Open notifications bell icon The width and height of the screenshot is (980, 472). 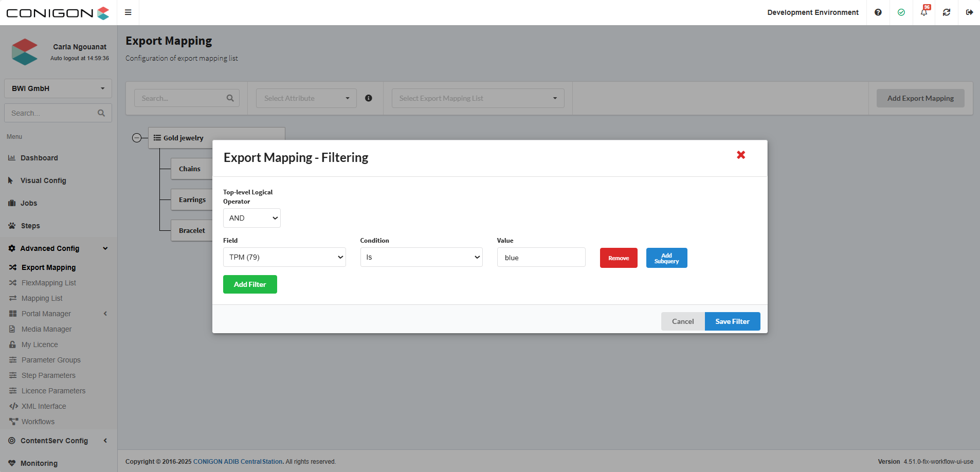tap(924, 12)
